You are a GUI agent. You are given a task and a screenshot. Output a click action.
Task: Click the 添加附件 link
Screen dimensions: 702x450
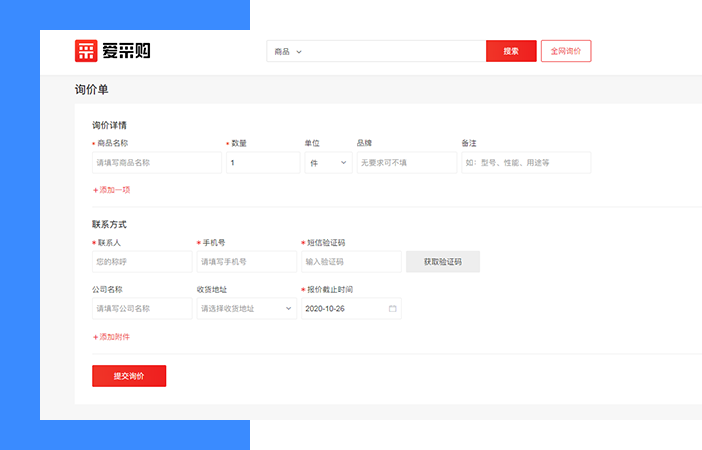[x=112, y=337]
